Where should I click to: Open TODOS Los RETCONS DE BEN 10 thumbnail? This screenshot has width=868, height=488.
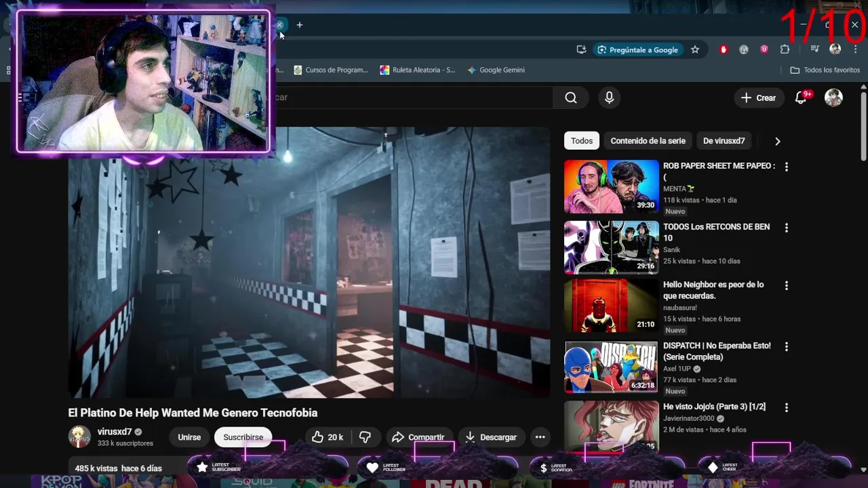tap(611, 247)
